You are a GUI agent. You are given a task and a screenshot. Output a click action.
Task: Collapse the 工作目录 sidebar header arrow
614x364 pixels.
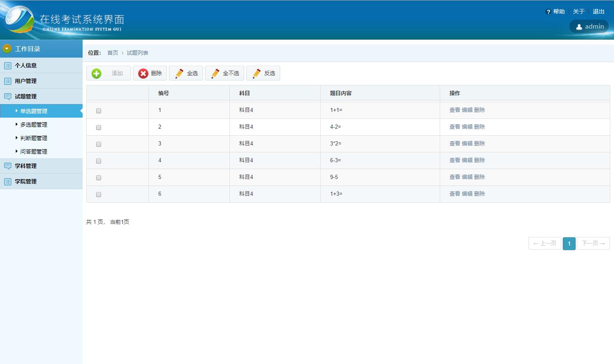pyautogui.click(x=7, y=49)
